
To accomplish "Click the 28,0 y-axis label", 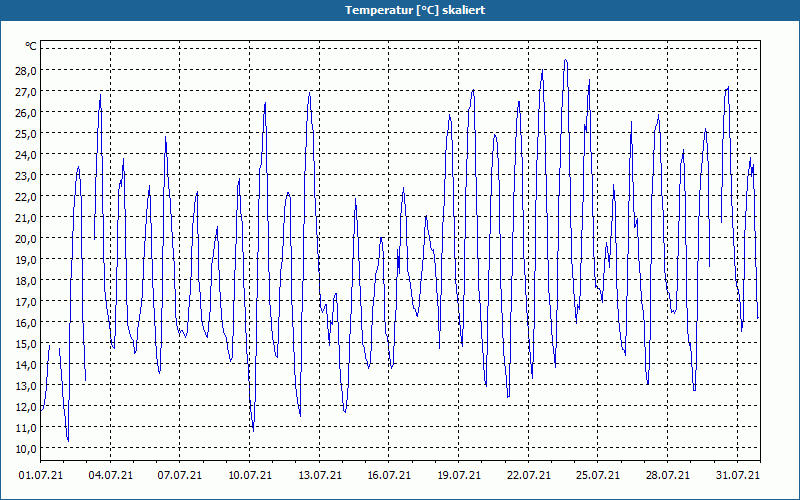I will (26, 70).
